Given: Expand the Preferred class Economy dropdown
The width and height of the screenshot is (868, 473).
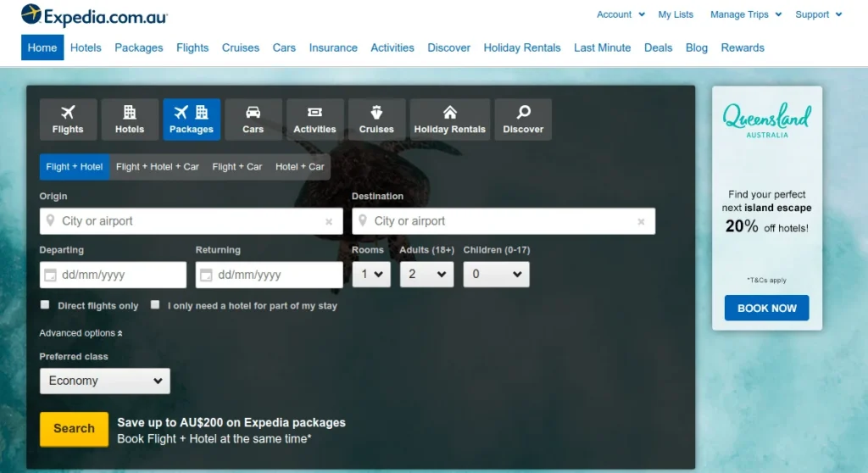Looking at the screenshot, I should (x=105, y=381).
